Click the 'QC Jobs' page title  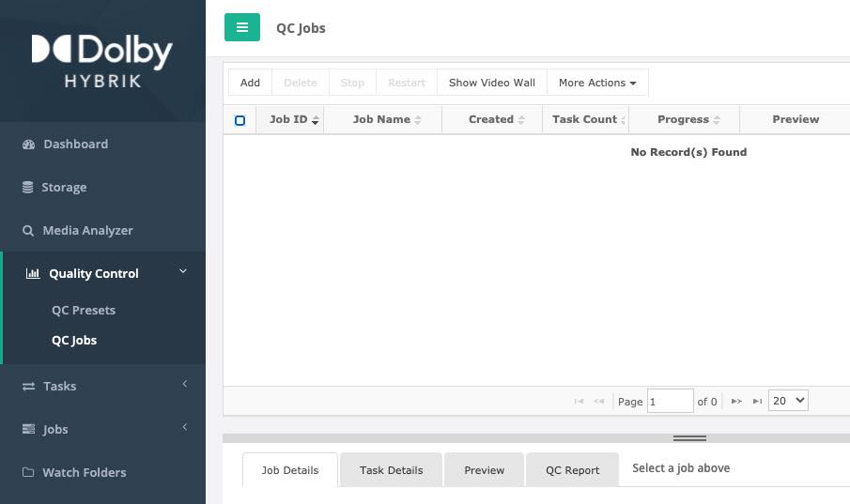pyautogui.click(x=301, y=28)
